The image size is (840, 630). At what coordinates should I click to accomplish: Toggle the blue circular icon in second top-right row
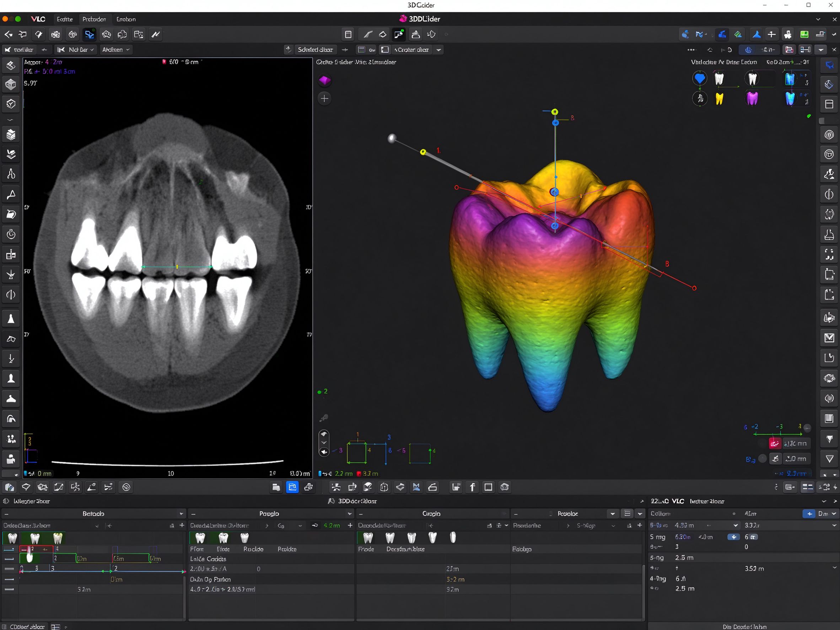tap(748, 50)
